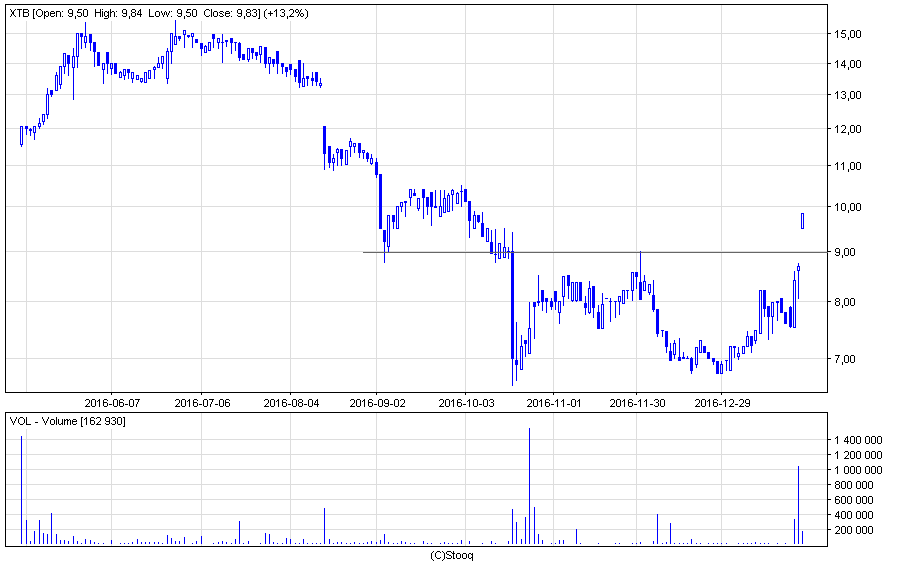900x563 pixels.
Task: Click the 14,00 price axis label
Action: 847,64
